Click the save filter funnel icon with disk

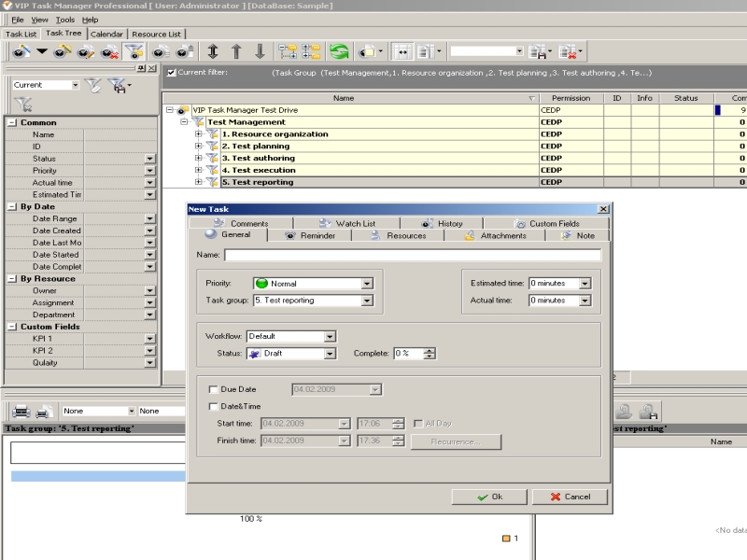point(118,85)
